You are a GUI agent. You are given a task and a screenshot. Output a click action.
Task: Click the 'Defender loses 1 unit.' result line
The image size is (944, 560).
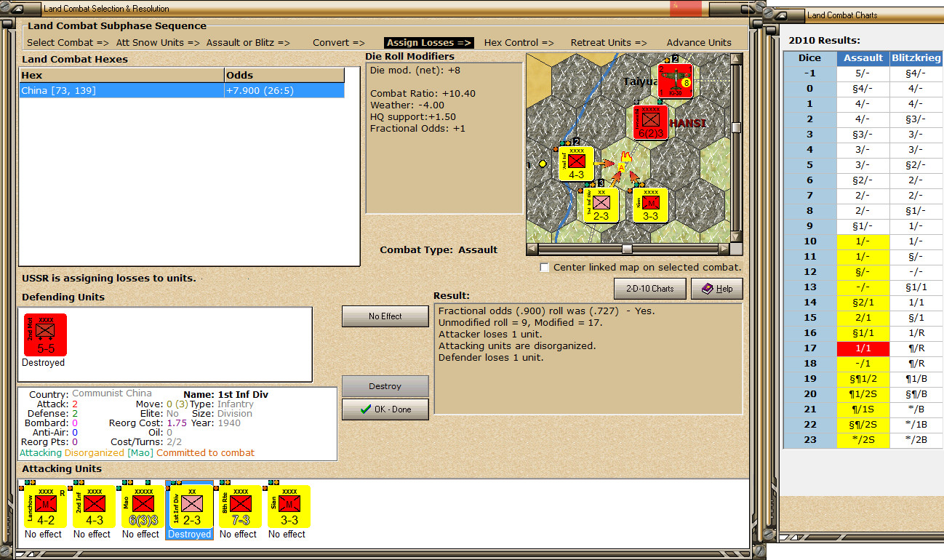tap(491, 357)
